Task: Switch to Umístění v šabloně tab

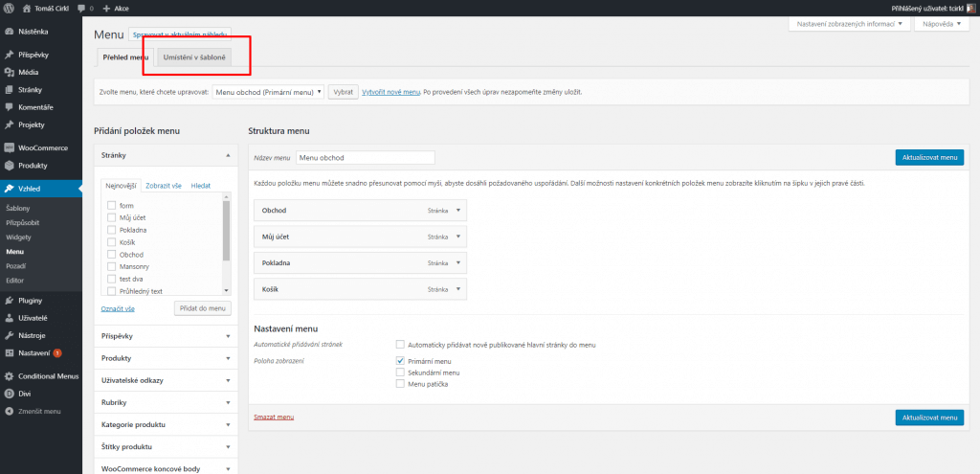Action: pos(194,57)
